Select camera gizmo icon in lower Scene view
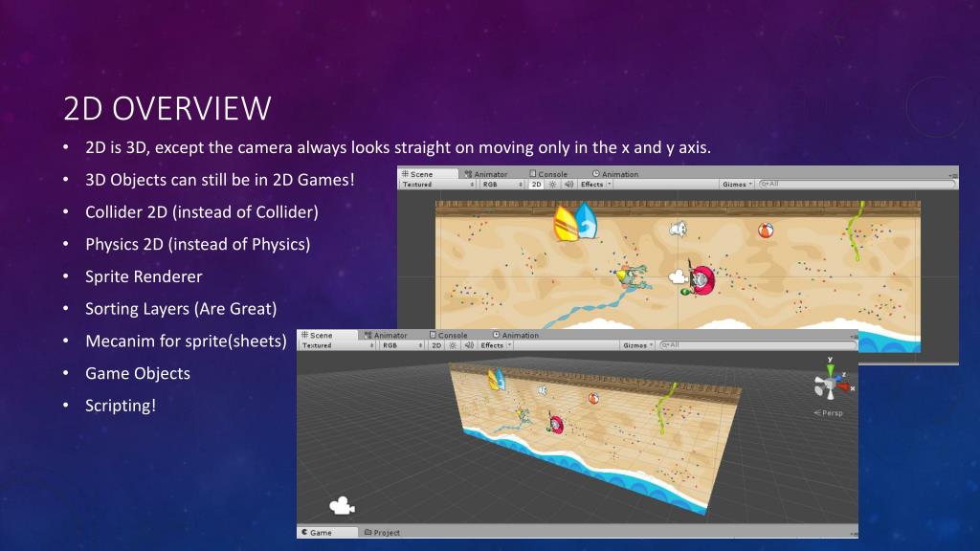The width and height of the screenshot is (980, 551). coord(342,505)
